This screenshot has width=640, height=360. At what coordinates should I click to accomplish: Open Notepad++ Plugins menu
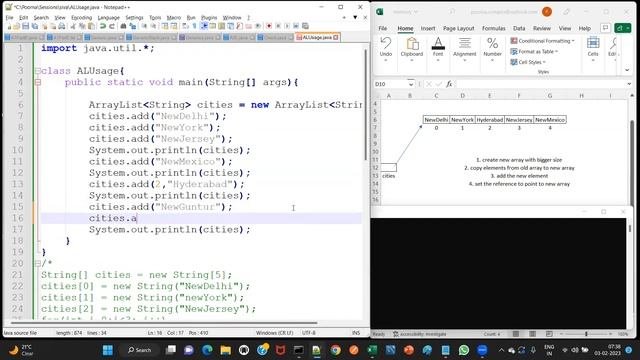pos(209,18)
